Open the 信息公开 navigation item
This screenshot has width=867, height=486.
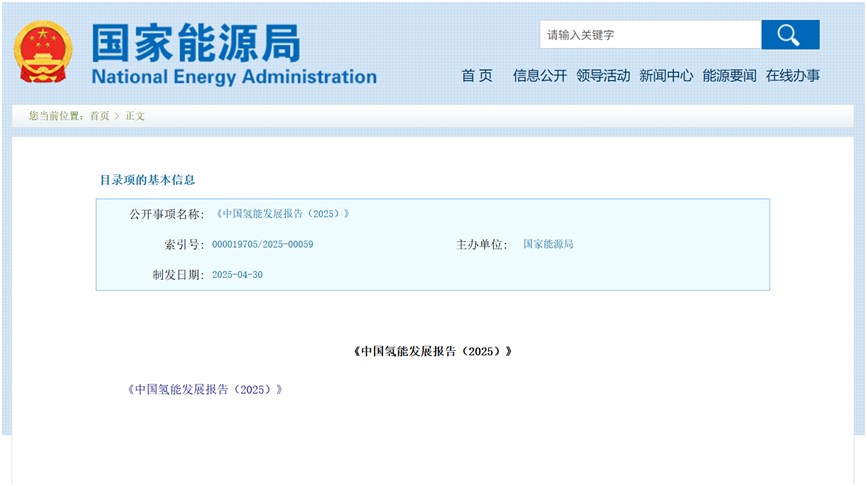(540, 76)
